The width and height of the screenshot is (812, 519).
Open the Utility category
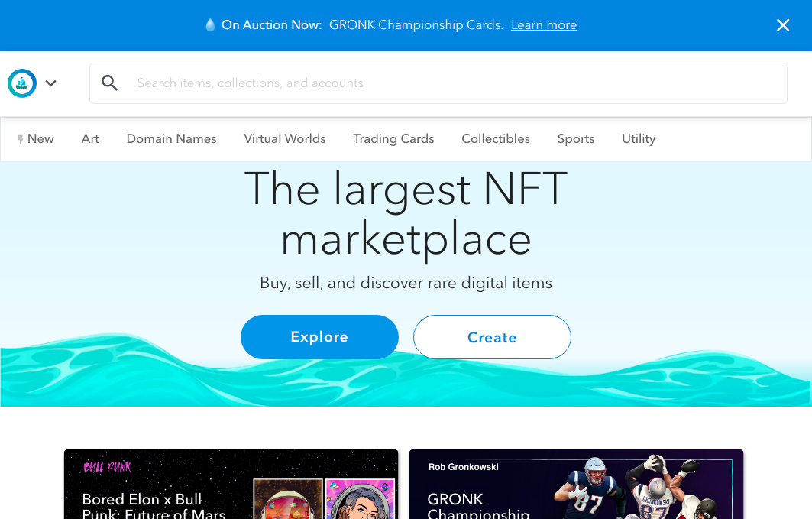(x=639, y=139)
